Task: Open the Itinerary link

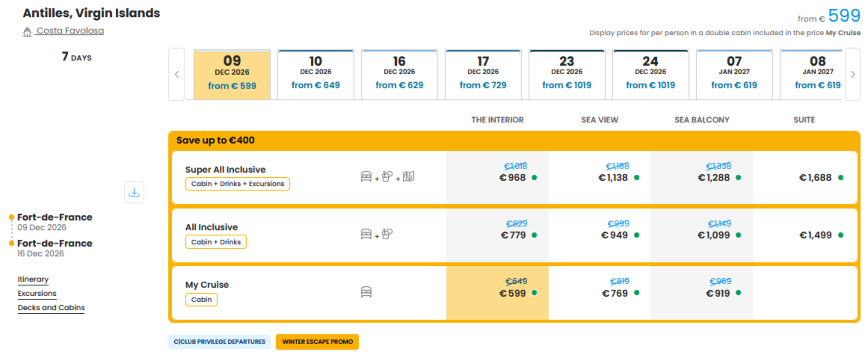Action: coord(33,279)
